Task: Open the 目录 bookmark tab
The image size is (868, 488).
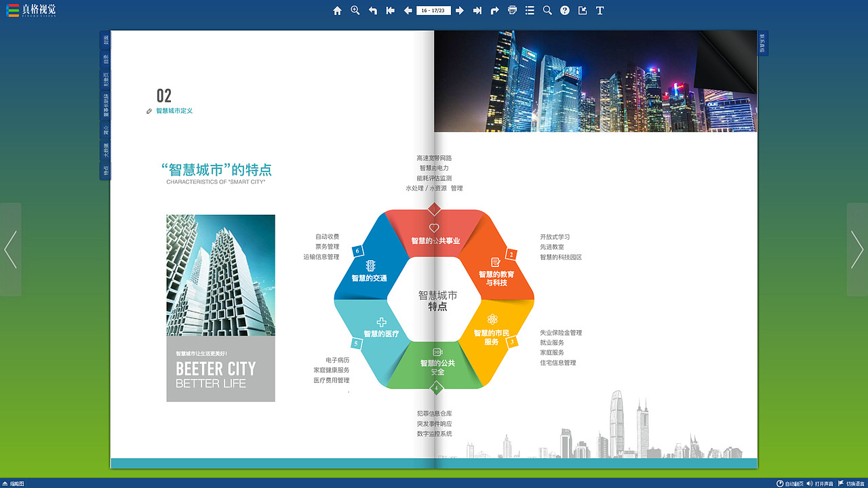Action: point(105,59)
